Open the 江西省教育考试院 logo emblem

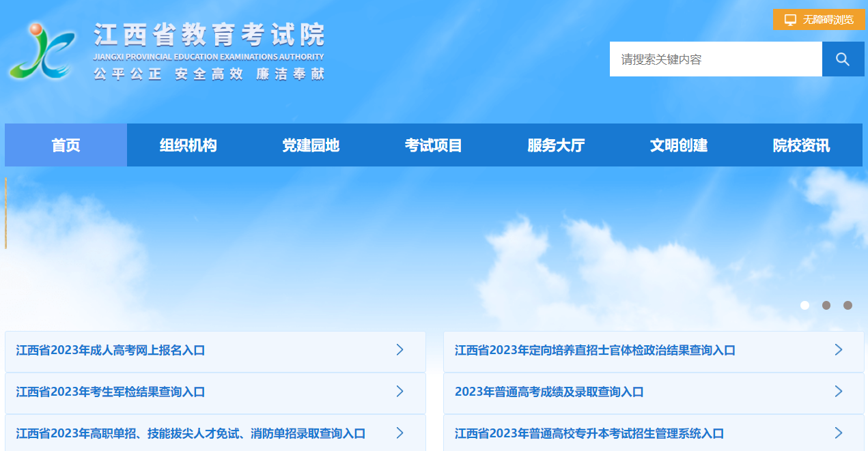[42, 50]
